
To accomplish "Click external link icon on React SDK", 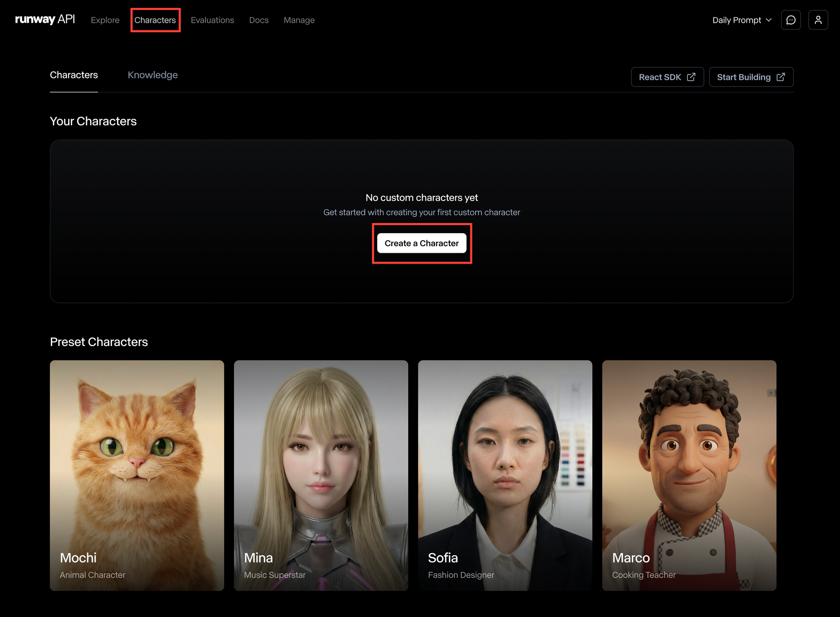I will pos(691,77).
